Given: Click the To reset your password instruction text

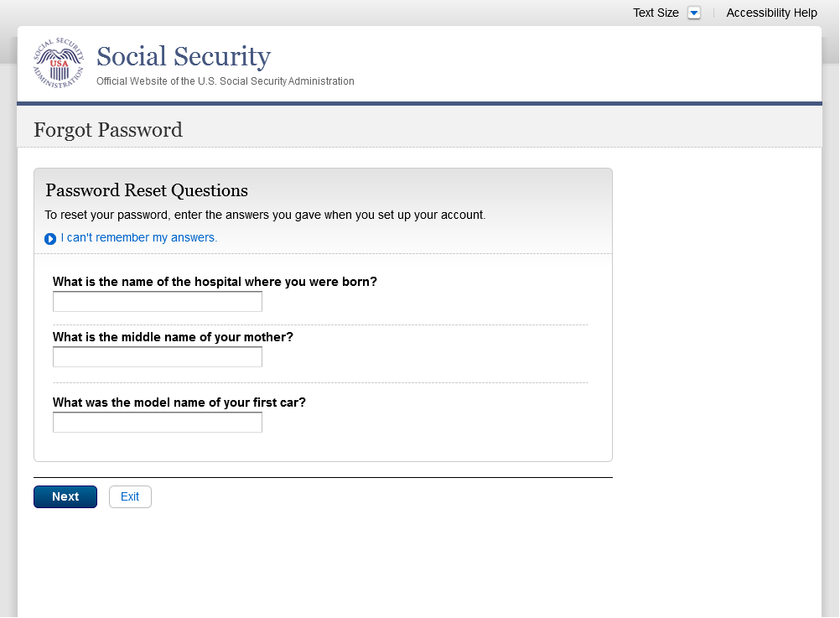Looking at the screenshot, I should 265,215.
